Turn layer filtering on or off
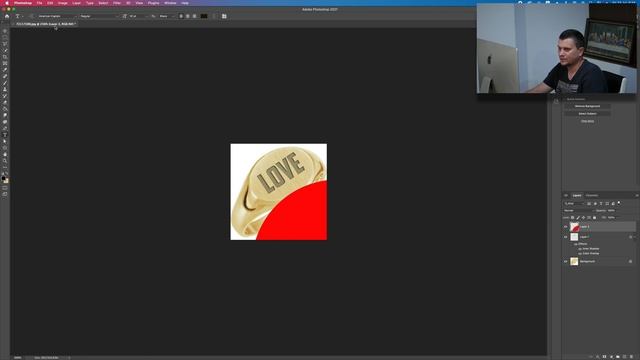640x360 pixels. point(619,202)
